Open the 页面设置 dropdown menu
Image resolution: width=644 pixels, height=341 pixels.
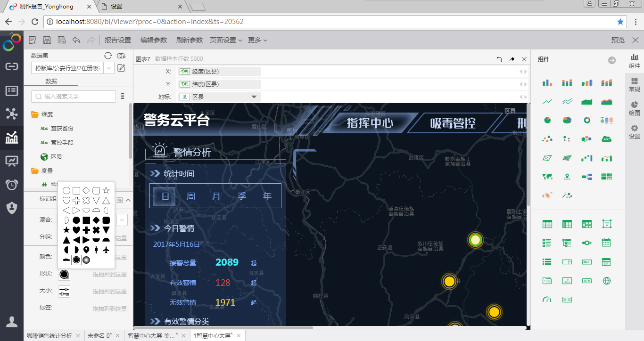(226, 40)
